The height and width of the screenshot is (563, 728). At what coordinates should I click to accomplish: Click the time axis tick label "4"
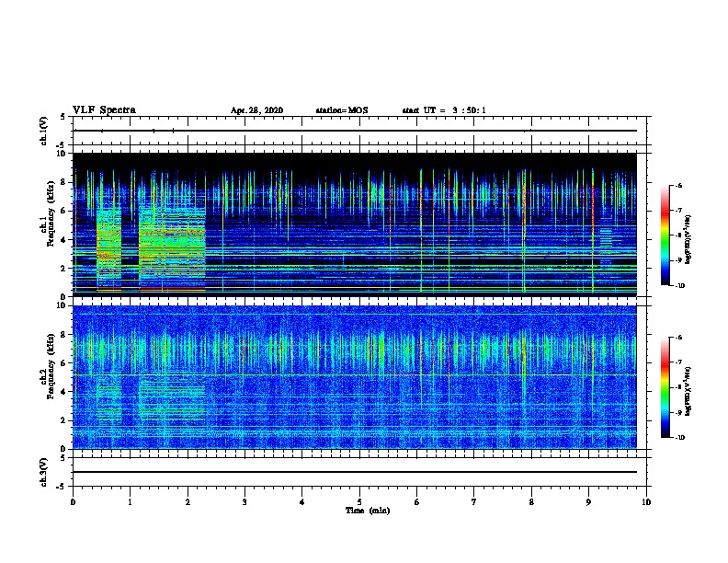click(302, 502)
